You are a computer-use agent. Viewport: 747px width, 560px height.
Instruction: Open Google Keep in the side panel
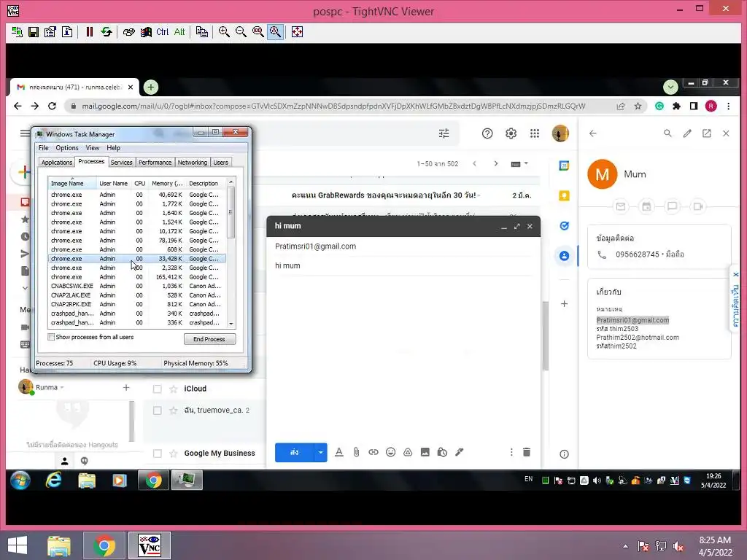(x=564, y=195)
